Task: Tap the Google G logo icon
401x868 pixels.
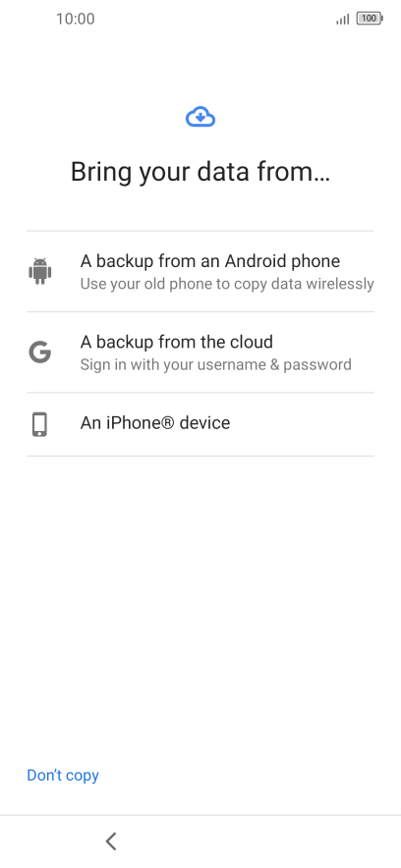Action: 40,353
